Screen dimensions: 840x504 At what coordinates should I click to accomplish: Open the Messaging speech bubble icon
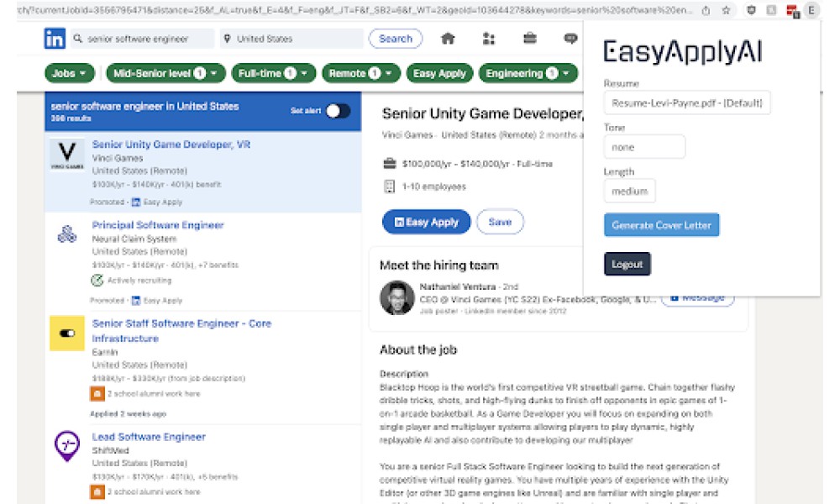pyautogui.click(x=570, y=39)
